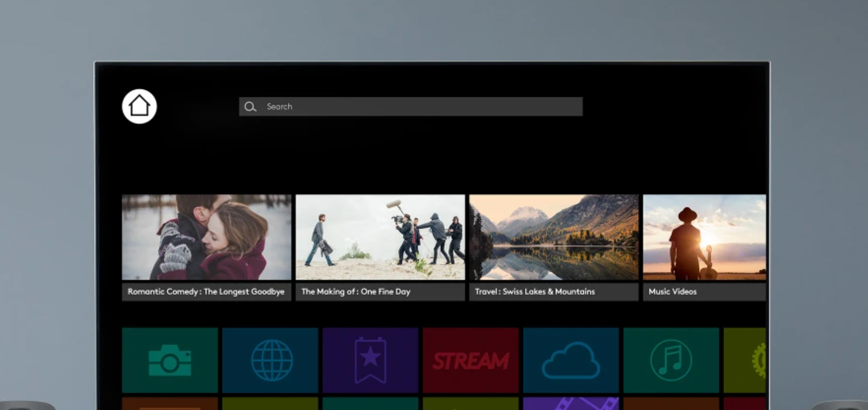Viewport: 868px width, 410px height.
Task: Select the film crew on beach thumbnail
Action: 380,237
